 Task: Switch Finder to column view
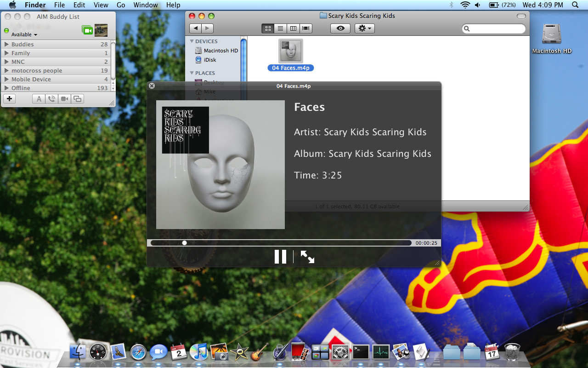(x=293, y=29)
